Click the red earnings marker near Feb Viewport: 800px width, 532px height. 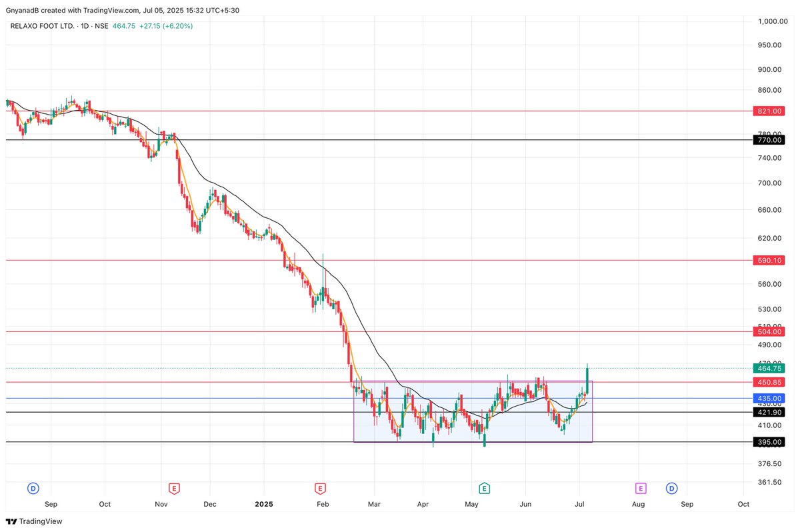tap(321, 488)
